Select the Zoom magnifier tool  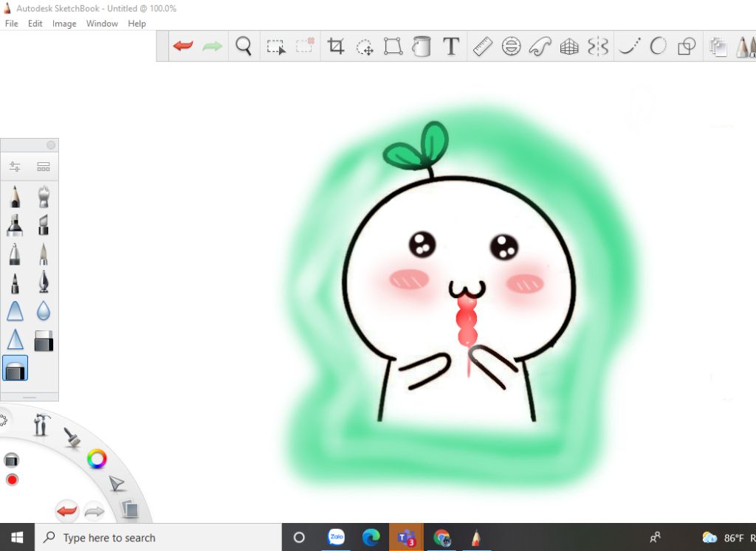tap(244, 46)
